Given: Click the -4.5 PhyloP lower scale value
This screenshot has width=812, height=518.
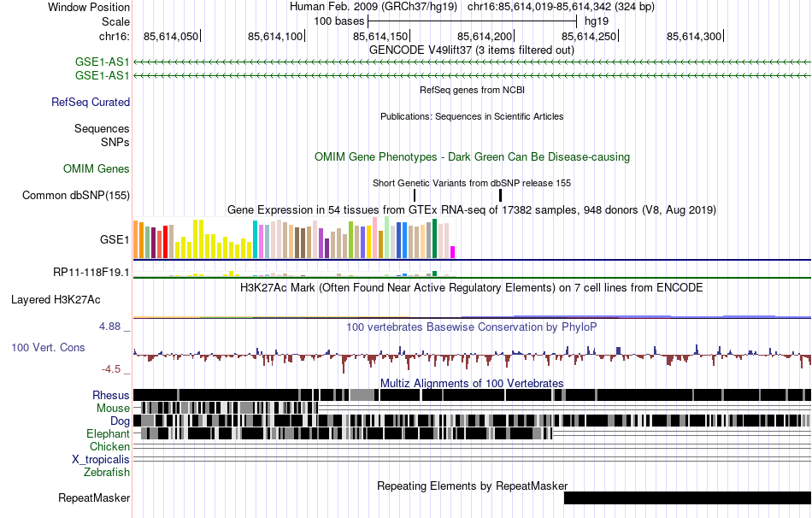Looking at the screenshot, I should (x=111, y=369).
